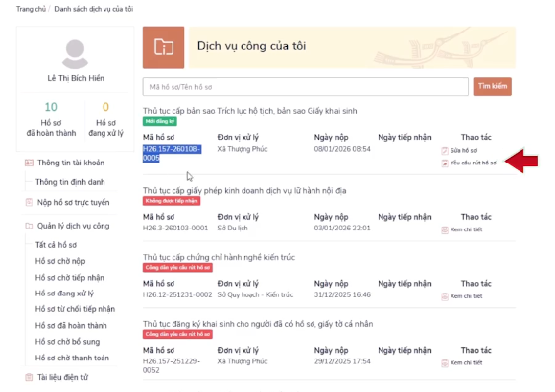
Task: Click Xem chi tiết icon for H26.157-251229-0052 row
Action: tap(445, 363)
